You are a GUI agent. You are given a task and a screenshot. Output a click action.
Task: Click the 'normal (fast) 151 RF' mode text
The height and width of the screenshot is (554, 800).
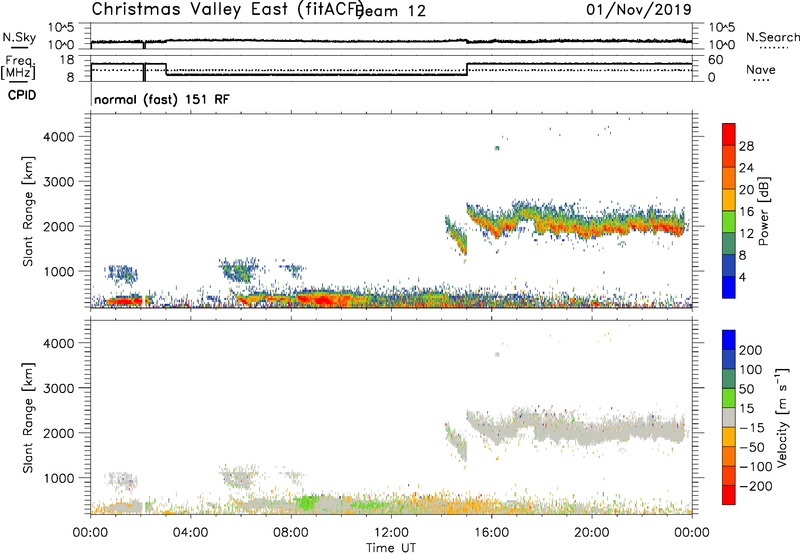(162, 99)
